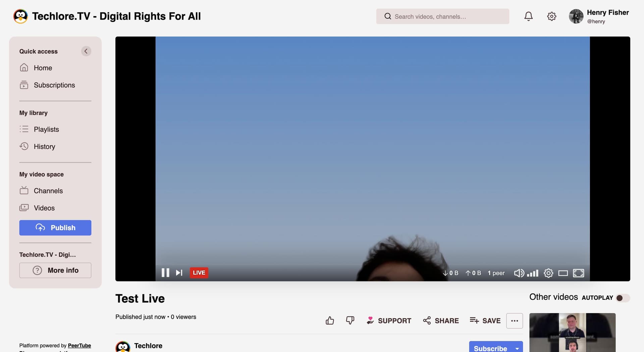This screenshot has height=352, width=644.
Task: Toggle the AUTOPLAY switch
Action: pos(623,298)
